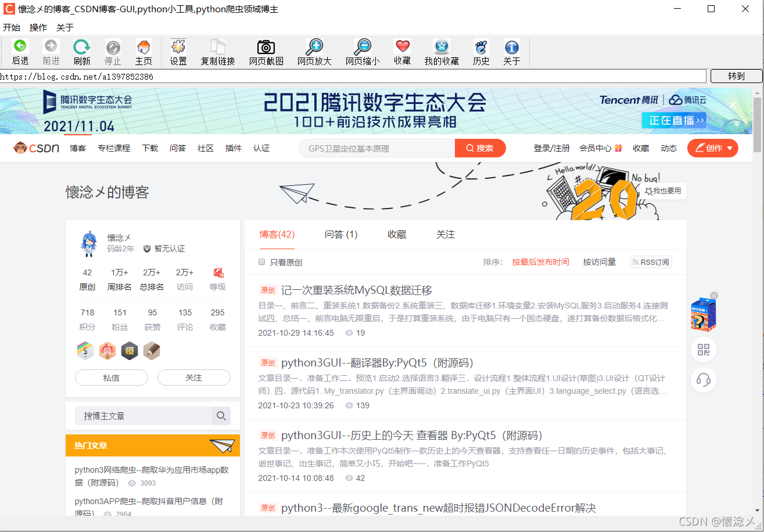The image size is (764, 532).
Task: Click the 转到 go button
Action: [736, 76]
